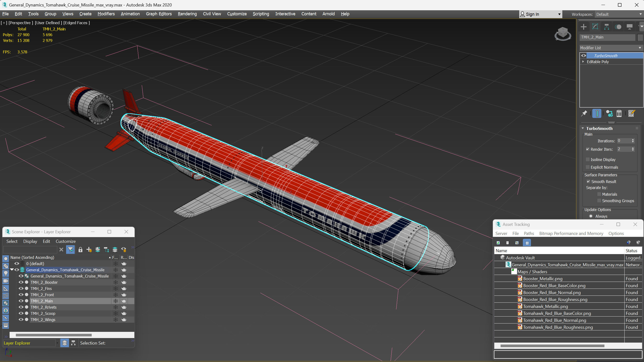Open the Motion tab in command panel
Screen dimensions: 644x362
[x=618, y=27]
